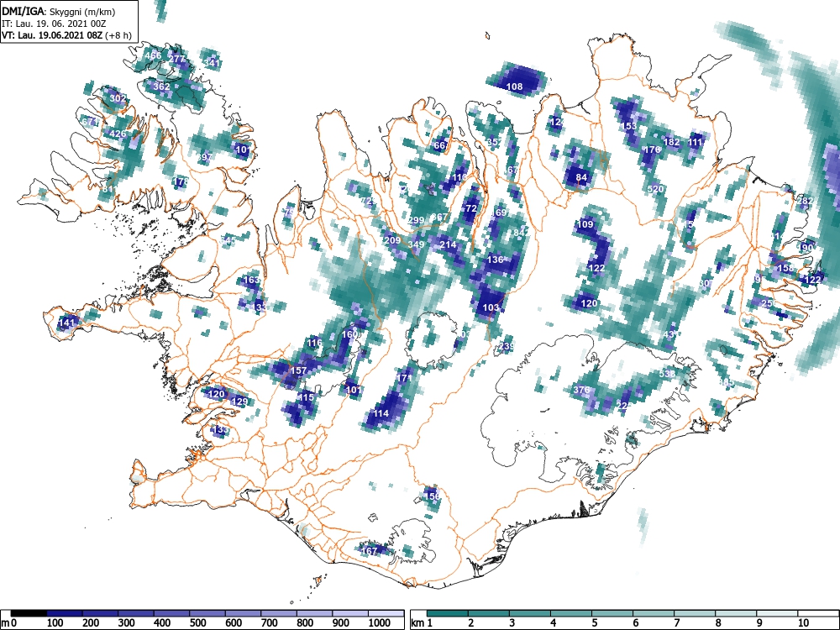Click the '114' visibility value
Viewport: 840px width, 630px height.
(x=381, y=413)
